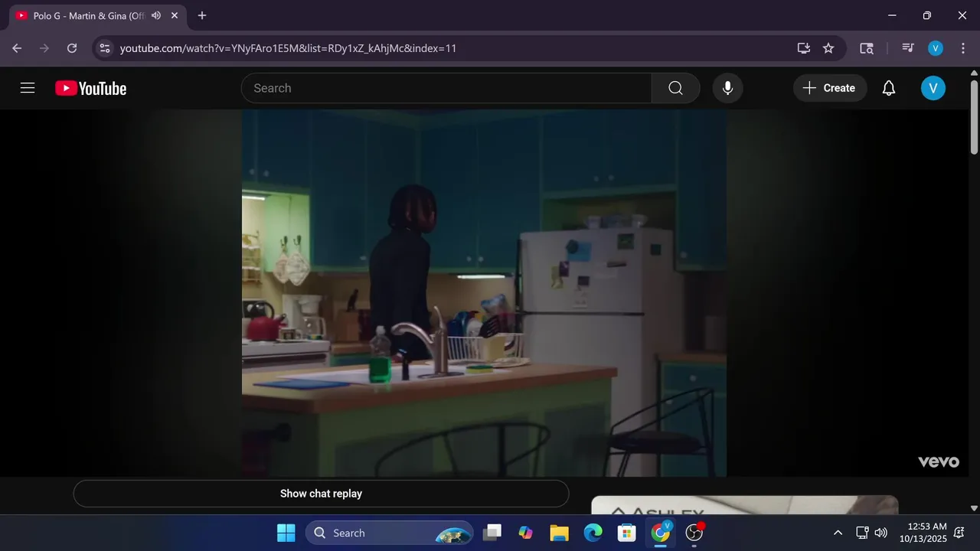Open YouTube notifications bell

(889, 88)
